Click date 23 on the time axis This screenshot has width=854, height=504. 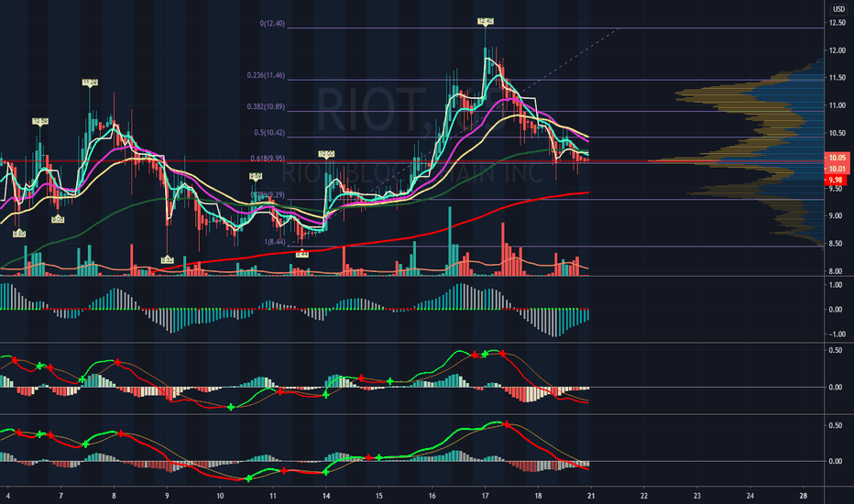pos(697,496)
